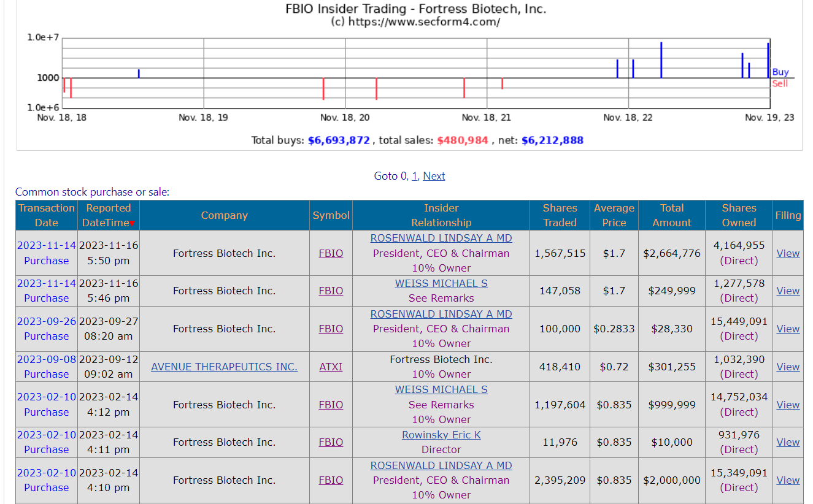
Task: Click the secform4.com copyright text
Action: click(415, 22)
